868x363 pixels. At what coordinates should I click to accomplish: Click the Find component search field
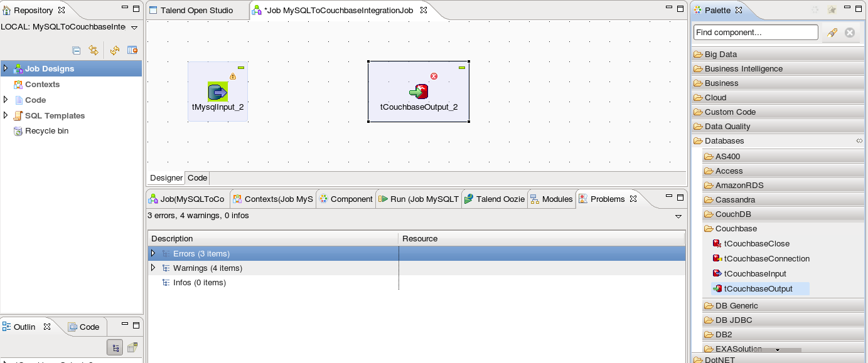pos(756,32)
